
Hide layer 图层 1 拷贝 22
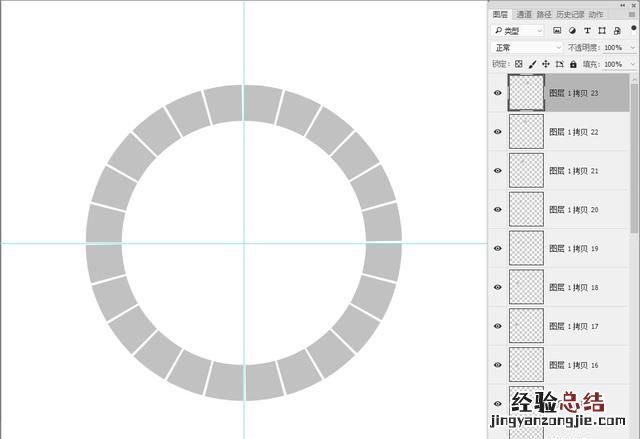pyautogui.click(x=498, y=132)
